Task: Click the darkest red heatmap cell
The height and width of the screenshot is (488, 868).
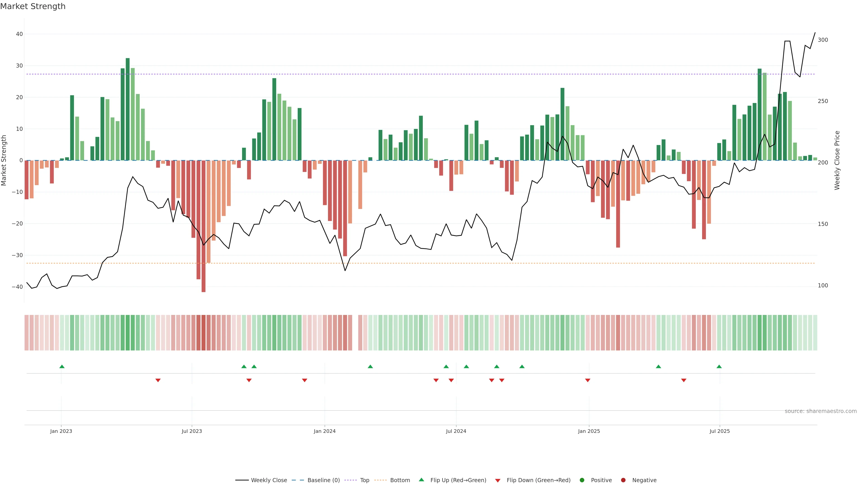Action: (203, 333)
